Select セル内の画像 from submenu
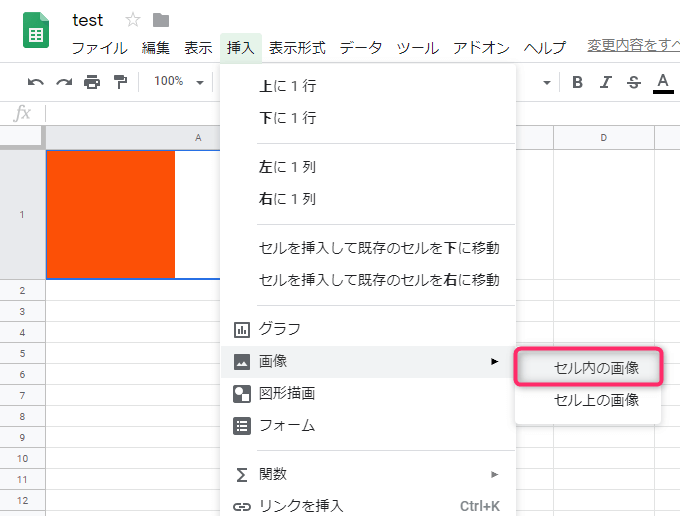680x516 pixels. coord(596,368)
